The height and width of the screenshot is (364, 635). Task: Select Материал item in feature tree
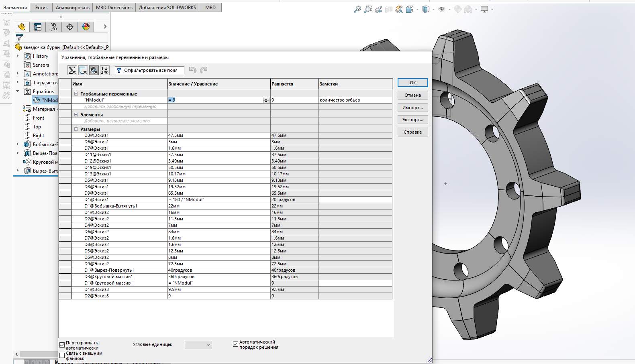41,109
